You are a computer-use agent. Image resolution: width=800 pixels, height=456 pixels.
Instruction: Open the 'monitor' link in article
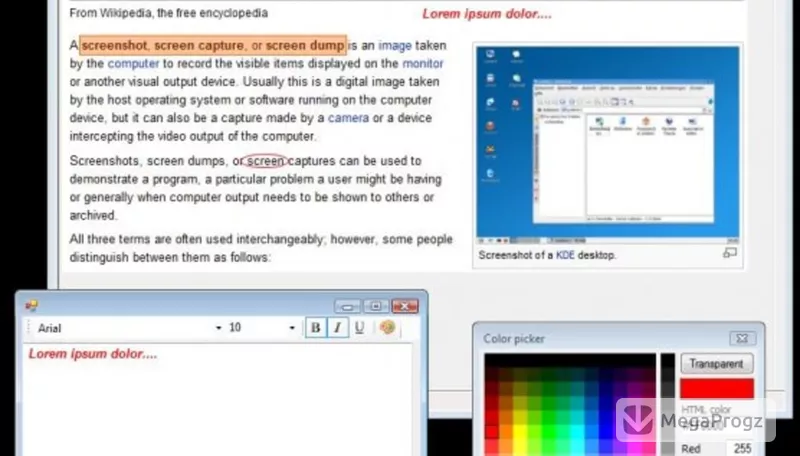coord(423,64)
